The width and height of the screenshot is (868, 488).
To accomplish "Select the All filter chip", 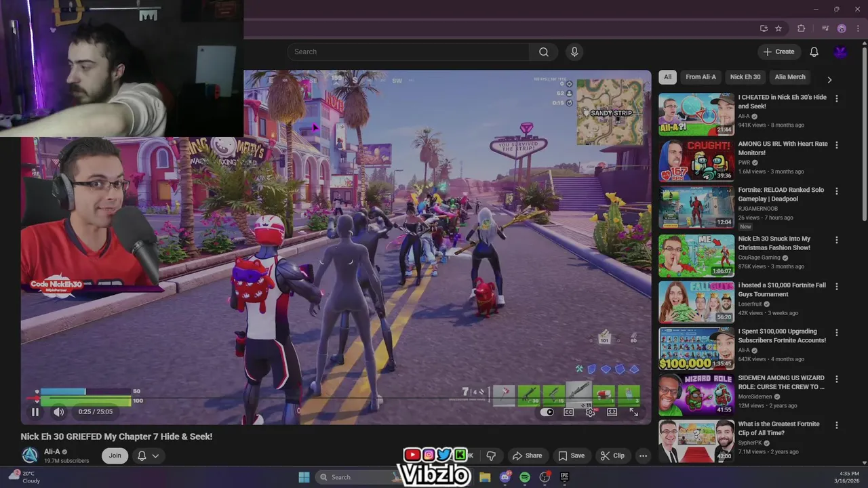I will pos(667,77).
